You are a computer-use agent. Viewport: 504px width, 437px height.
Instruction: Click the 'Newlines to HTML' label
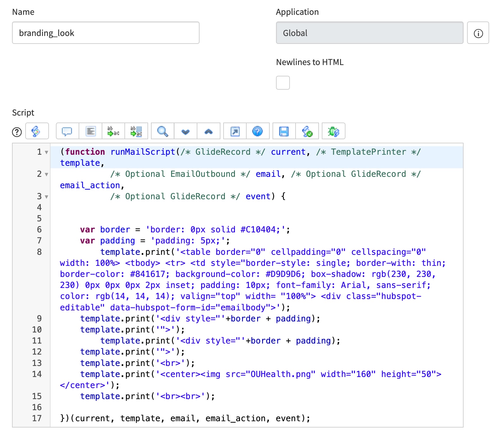pyautogui.click(x=310, y=62)
